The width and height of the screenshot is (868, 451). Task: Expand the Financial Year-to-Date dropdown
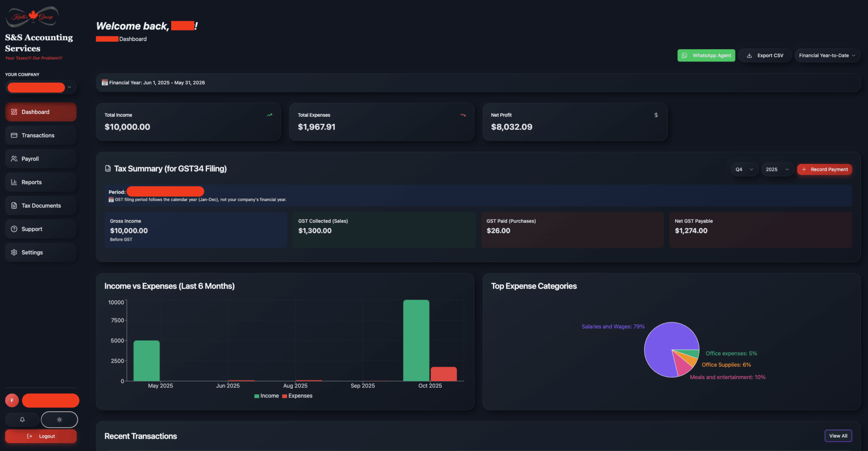point(827,56)
